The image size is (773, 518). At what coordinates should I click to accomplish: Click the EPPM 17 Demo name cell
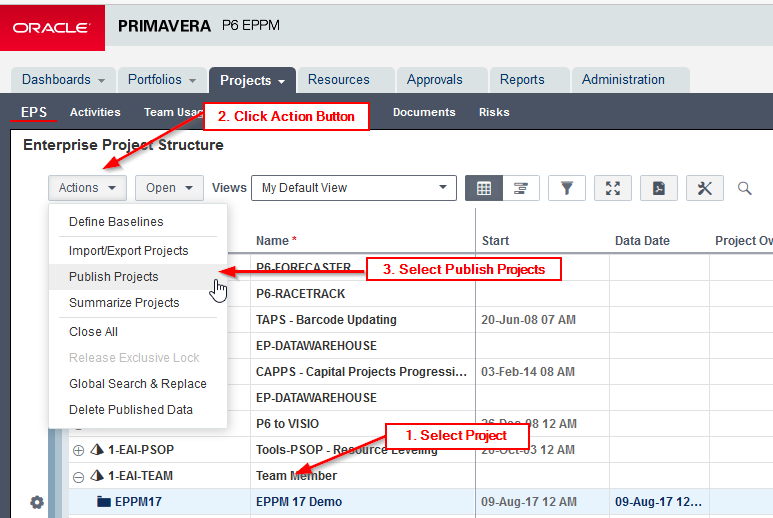pos(363,502)
